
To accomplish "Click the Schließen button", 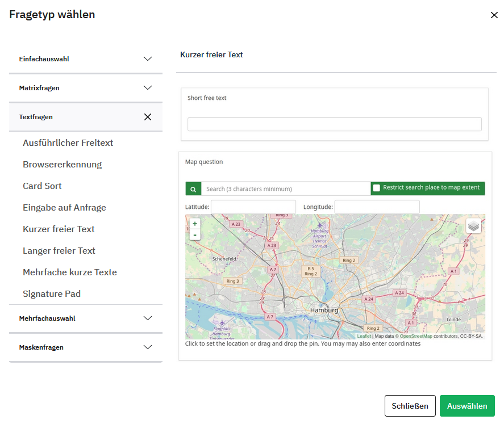I will click(x=410, y=406).
